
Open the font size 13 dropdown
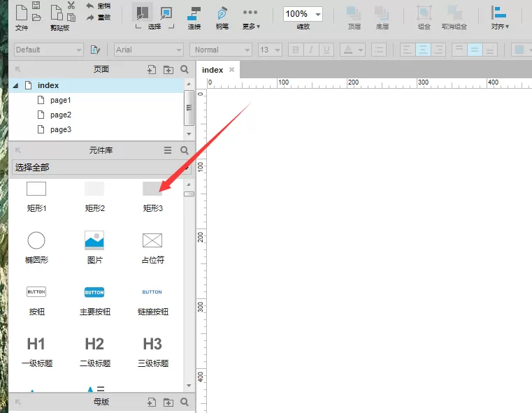pyautogui.click(x=270, y=50)
